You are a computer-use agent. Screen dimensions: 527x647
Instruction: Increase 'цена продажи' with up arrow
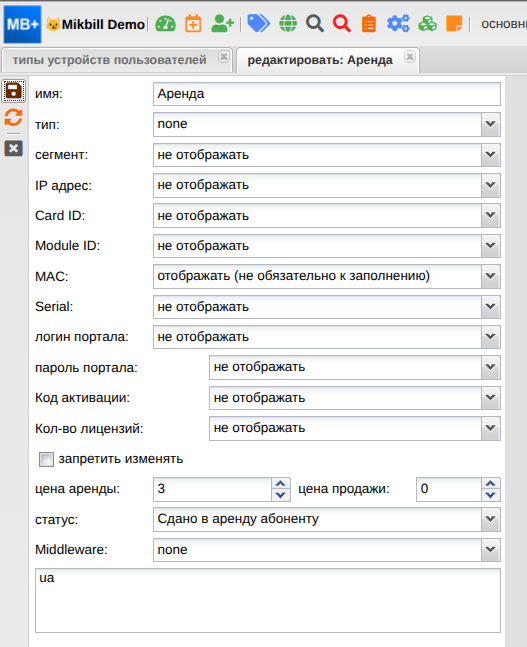point(491,484)
